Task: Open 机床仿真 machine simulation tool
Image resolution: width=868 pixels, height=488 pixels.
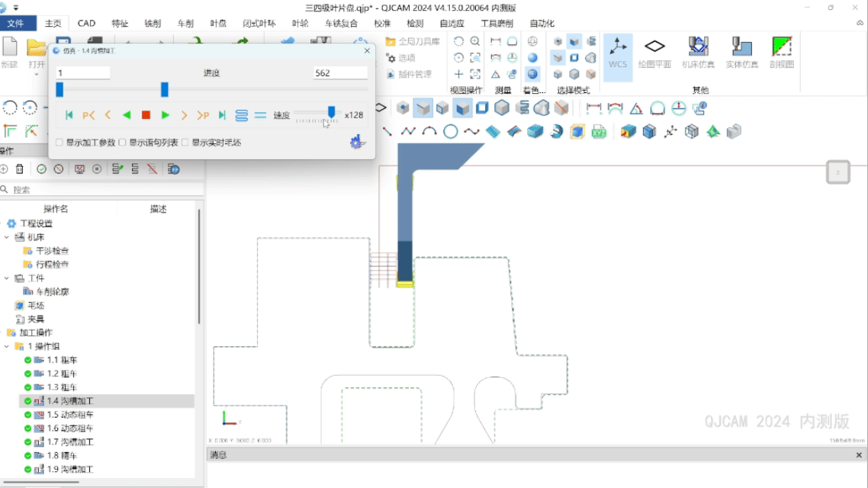Action: pos(698,52)
